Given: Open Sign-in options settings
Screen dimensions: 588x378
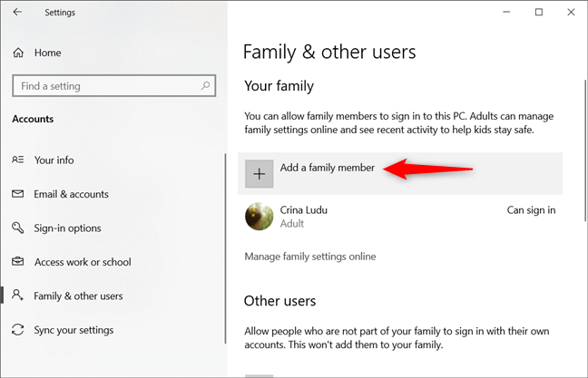Looking at the screenshot, I should click(x=68, y=228).
